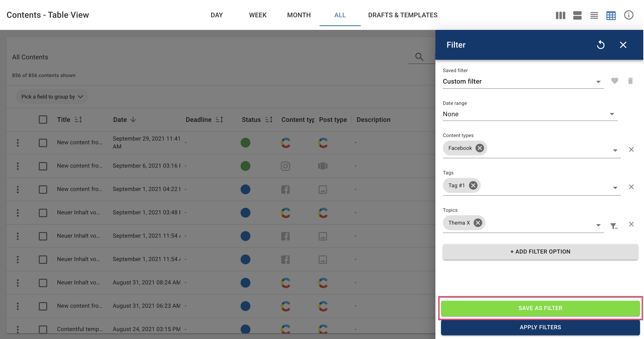Screen dimensions: 644x339
Task: Clear the Topics filter row
Action: [631, 224]
